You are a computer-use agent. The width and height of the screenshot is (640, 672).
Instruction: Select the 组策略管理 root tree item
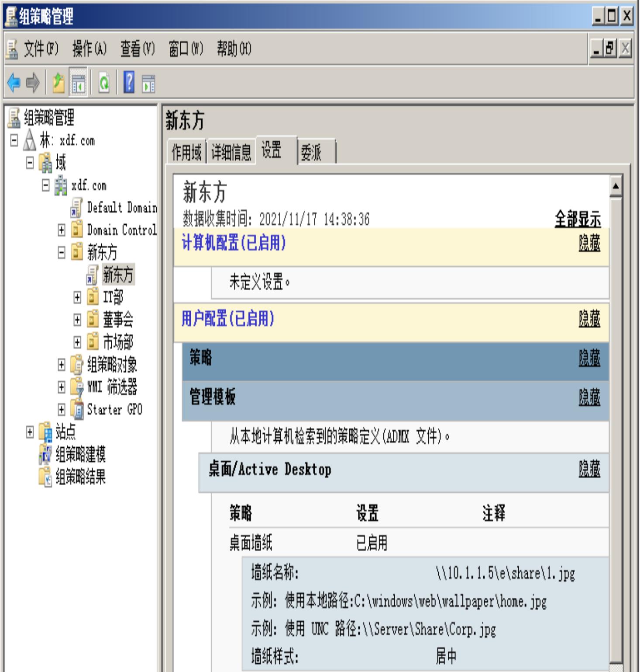(49, 118)
